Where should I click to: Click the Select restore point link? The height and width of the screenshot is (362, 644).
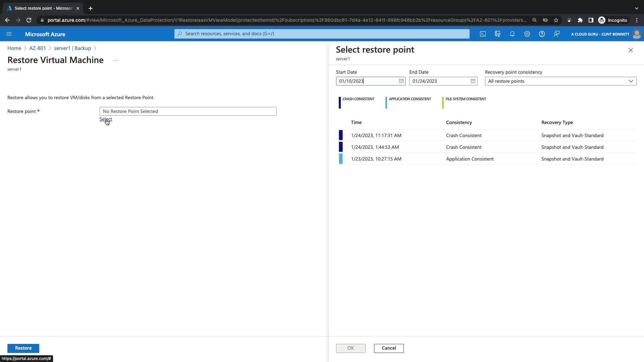pyautogui.click(x=106, y=119)
